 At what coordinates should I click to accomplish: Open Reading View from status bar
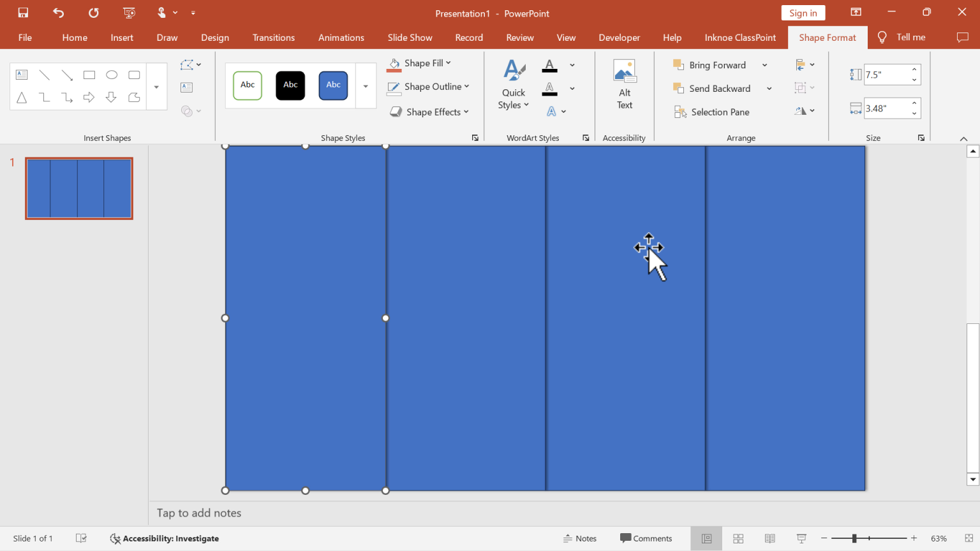click(x=769, y=538)
